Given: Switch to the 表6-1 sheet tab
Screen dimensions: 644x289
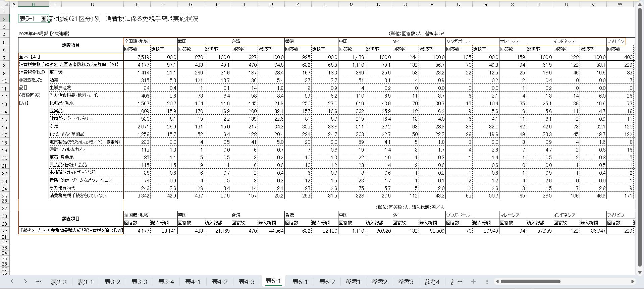Looking at the screenshot, I should pos(300,282).
